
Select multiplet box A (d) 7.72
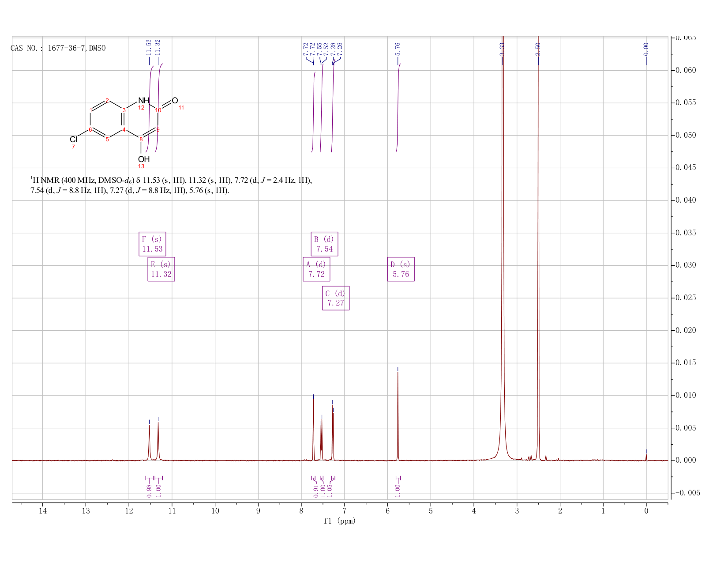[316, 269]
